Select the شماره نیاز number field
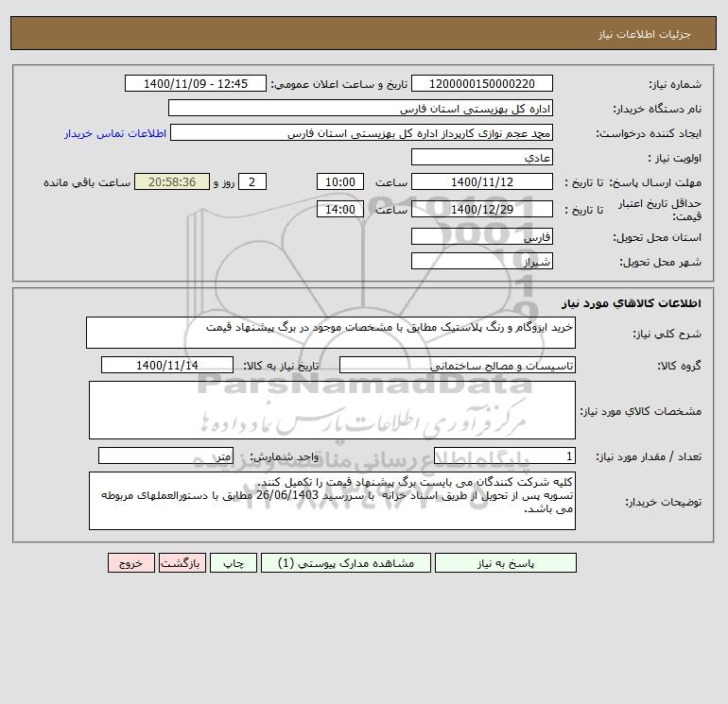Screen dimensions: 728x704 click(482, 83)
